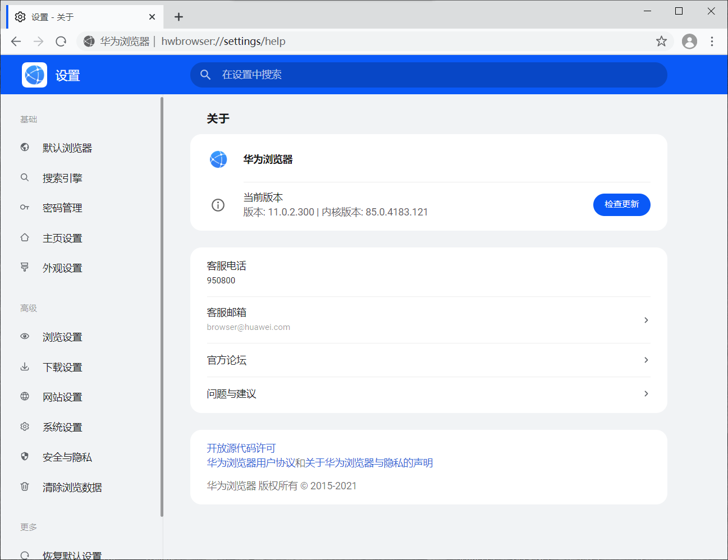Screen dimensions: 728x560
Task: Open the 开放源代码许可 link
Action: [241, 448]
